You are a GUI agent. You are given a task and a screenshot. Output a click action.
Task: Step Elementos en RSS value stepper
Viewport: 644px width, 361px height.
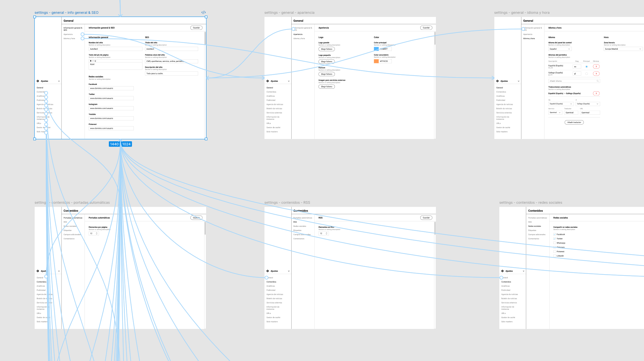click(x=326, y=234)
